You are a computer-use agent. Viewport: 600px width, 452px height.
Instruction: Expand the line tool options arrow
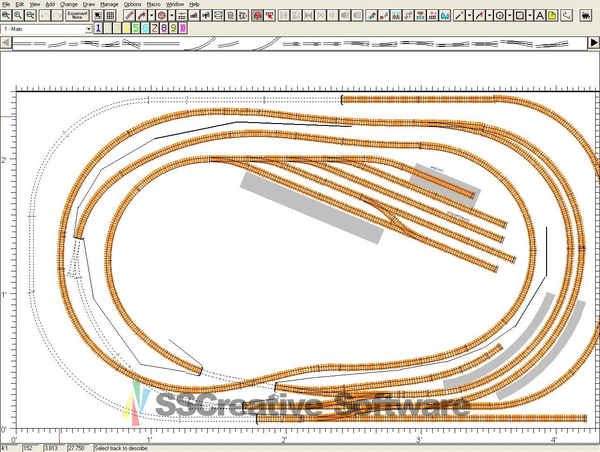470,16
